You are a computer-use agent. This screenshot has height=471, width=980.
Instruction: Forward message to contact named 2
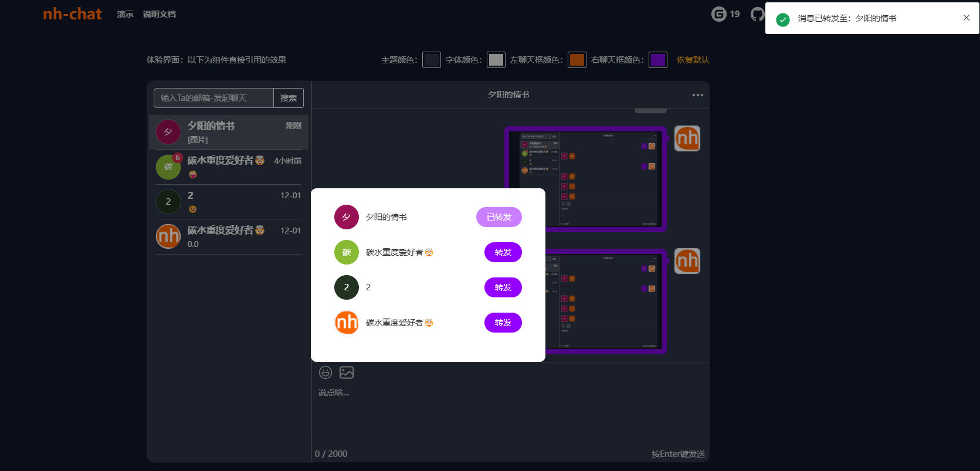[x=503, y=287]
